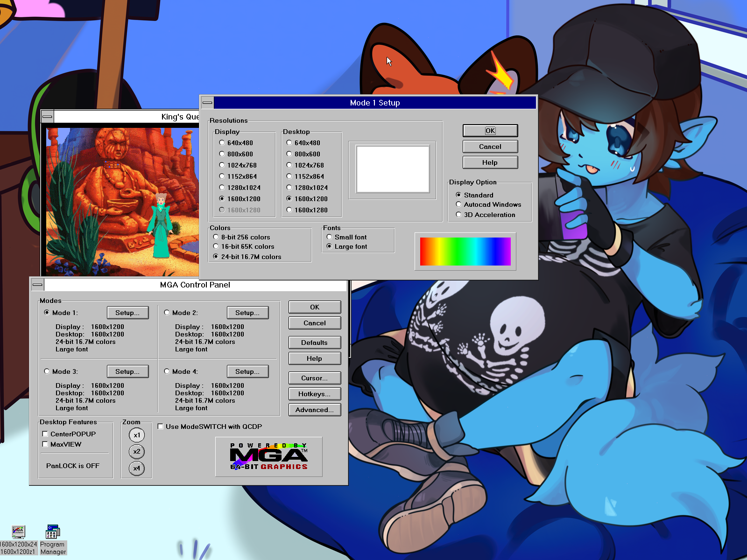Enable the CenterPOPUP checkbox
This screenshot has height=560, width=747.
pos(45,434)
